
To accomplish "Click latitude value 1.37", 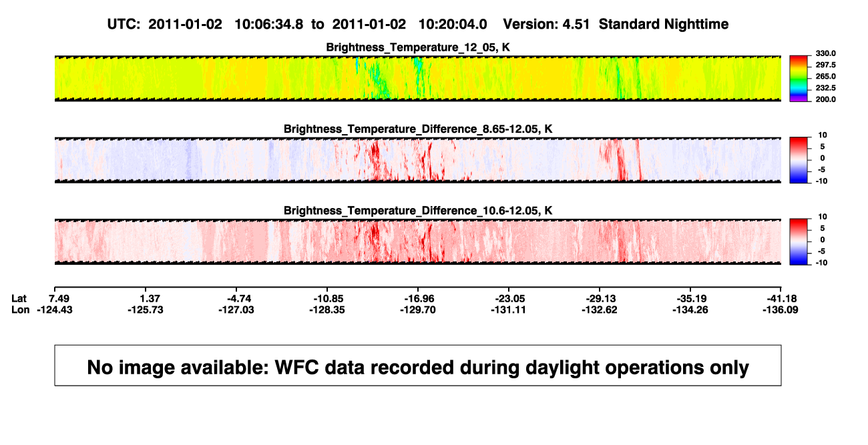I will [x=150, y=298].
